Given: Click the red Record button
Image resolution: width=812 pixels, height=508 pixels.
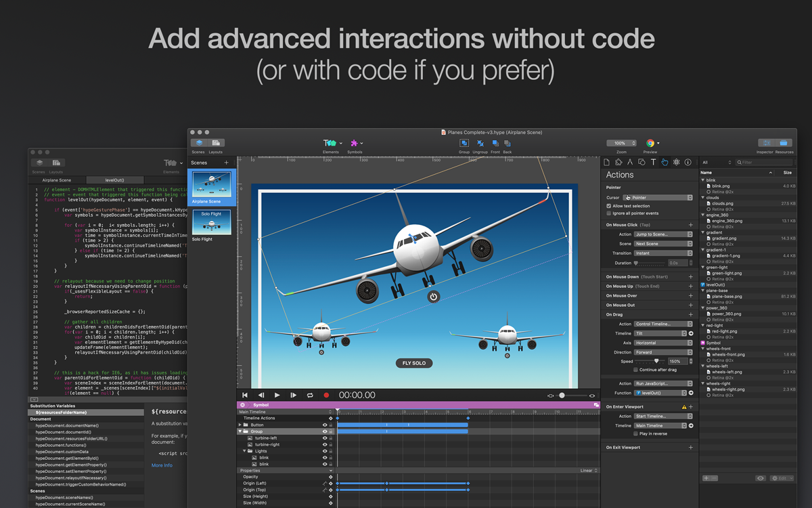Looking at the screenshot, I should point(326,395).
